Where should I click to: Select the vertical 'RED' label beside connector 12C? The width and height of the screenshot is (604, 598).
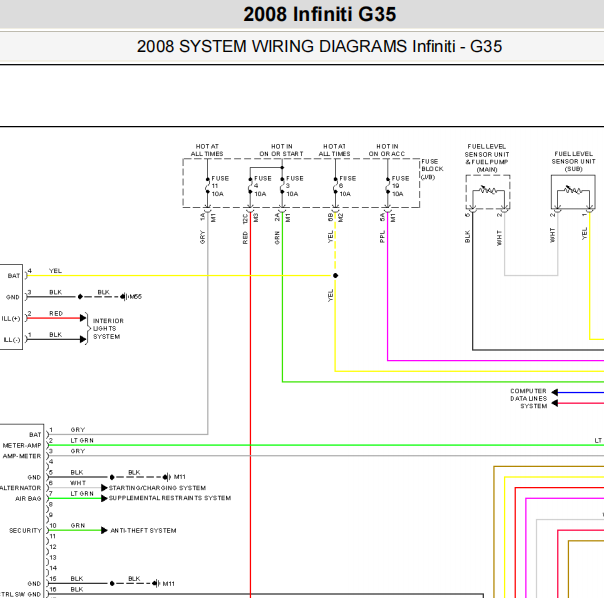245,238
